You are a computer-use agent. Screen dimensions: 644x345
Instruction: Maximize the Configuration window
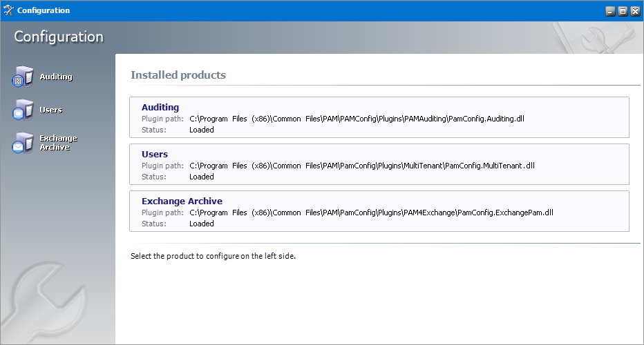tap(623, 11)
